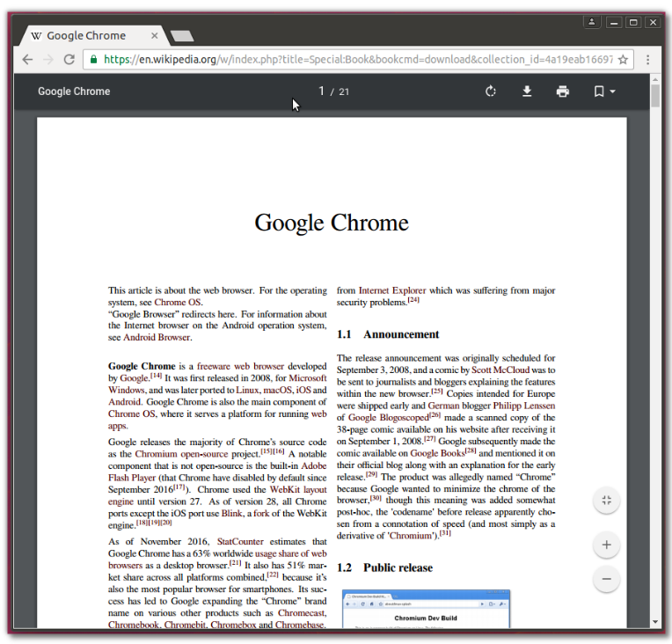Screen dimensions: 672x644
Task: Click the scrollbar down arrow
Action: point(655,622)
